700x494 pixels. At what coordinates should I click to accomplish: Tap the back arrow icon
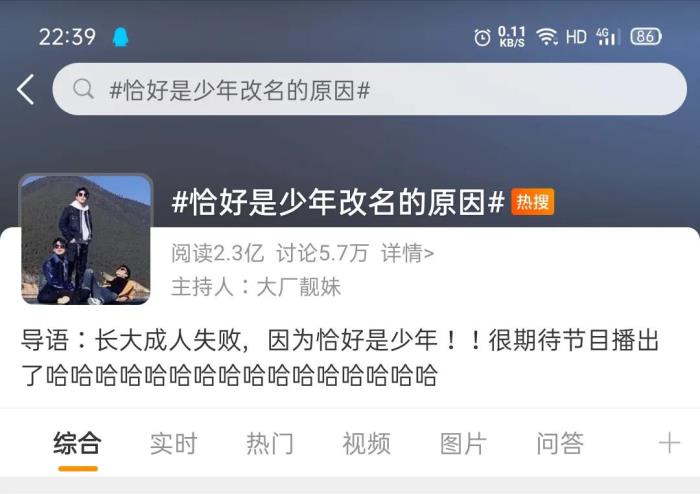[x=26, y=89]
